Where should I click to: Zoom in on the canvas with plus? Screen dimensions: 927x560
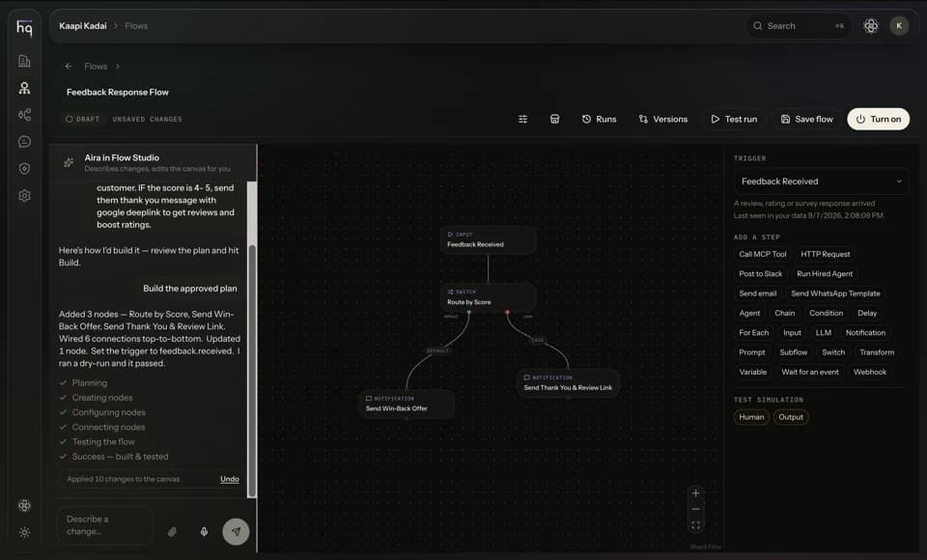click(x=696, y=493)
